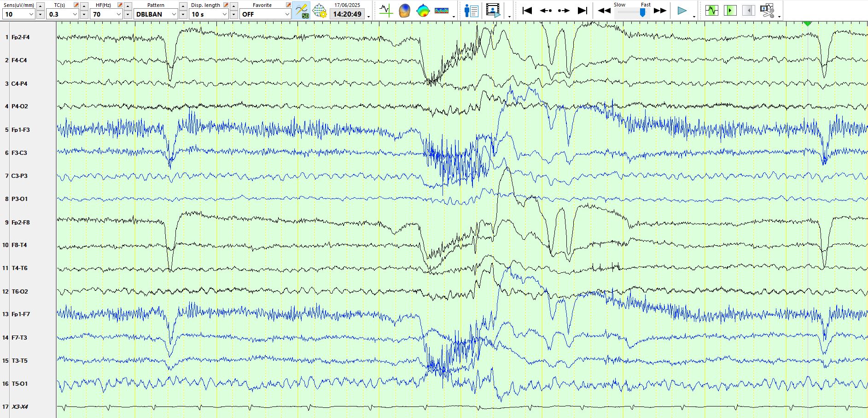This screenshot has width=868, height=418.
Task: Edit the TC(s) list via pencil icon
Action: 76,5
